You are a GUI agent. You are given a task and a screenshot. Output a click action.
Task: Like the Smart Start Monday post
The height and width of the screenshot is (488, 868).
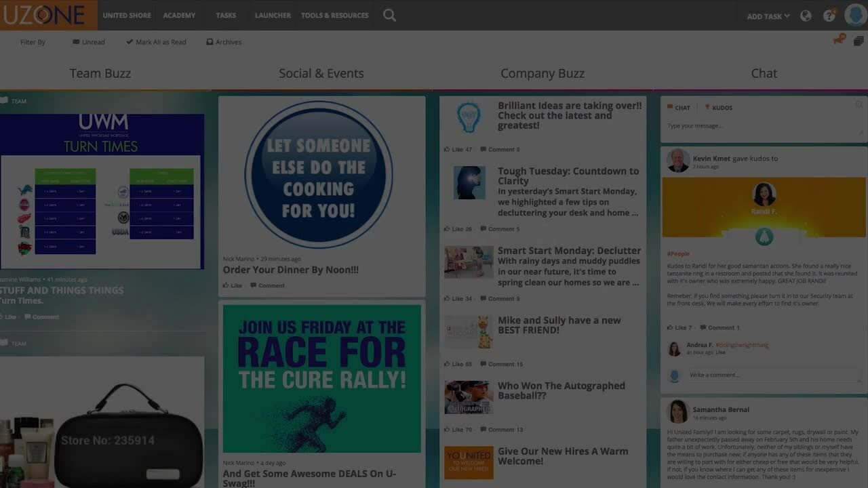458,299
